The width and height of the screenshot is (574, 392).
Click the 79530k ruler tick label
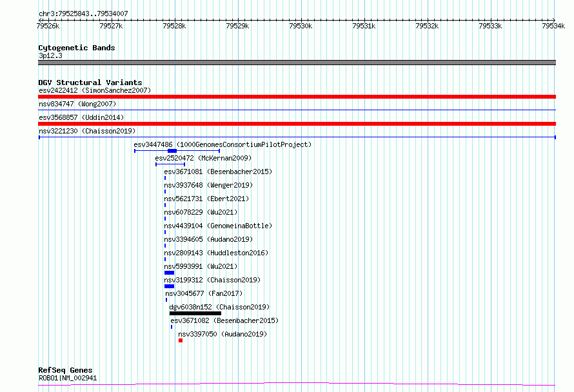pos(301,26)
